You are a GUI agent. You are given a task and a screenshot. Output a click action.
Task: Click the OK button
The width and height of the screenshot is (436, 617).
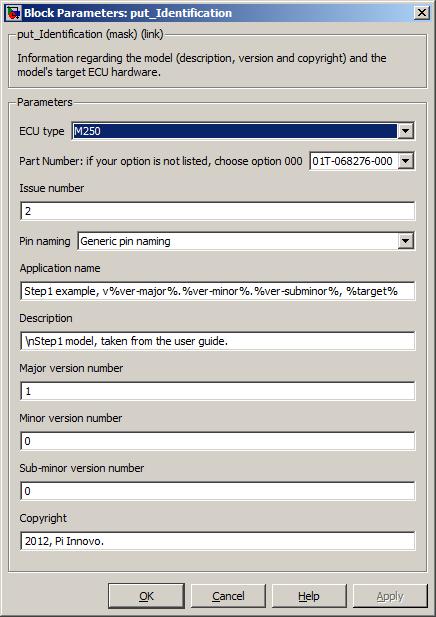(146, 596)
